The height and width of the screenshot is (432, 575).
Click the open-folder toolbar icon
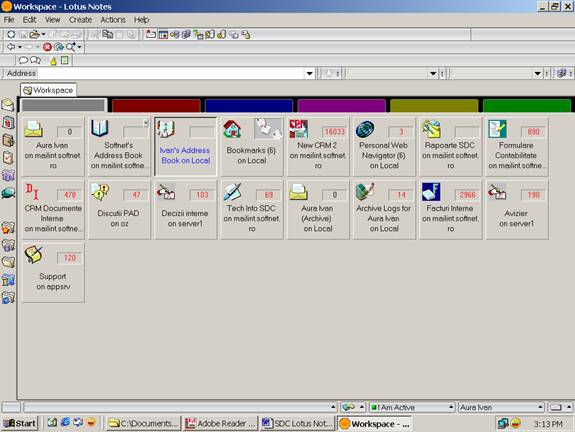(34, 34)
